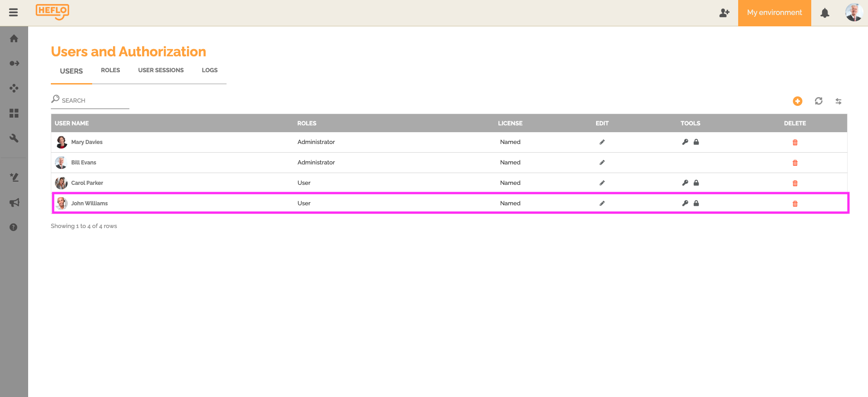Delete Bill Evans with trash icon
The image size is (868, 397).
(795, 163)
